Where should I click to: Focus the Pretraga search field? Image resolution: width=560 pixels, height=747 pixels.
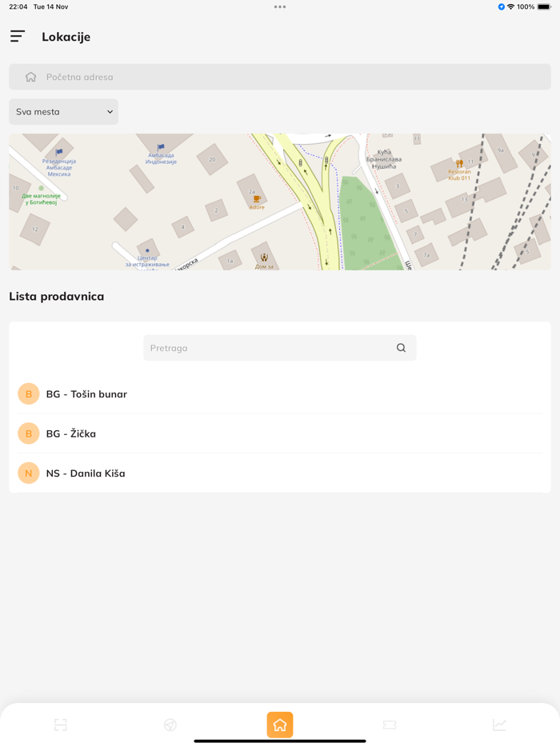[x=280, y=348]
